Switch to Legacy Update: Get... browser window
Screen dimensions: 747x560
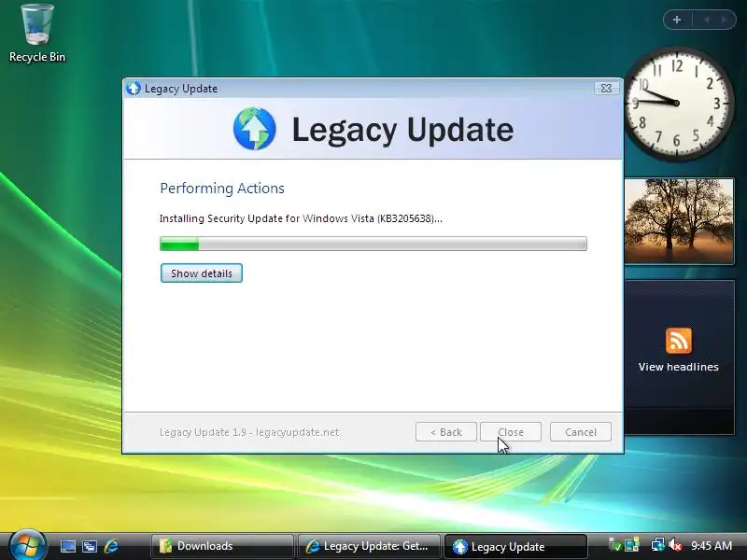369,546
